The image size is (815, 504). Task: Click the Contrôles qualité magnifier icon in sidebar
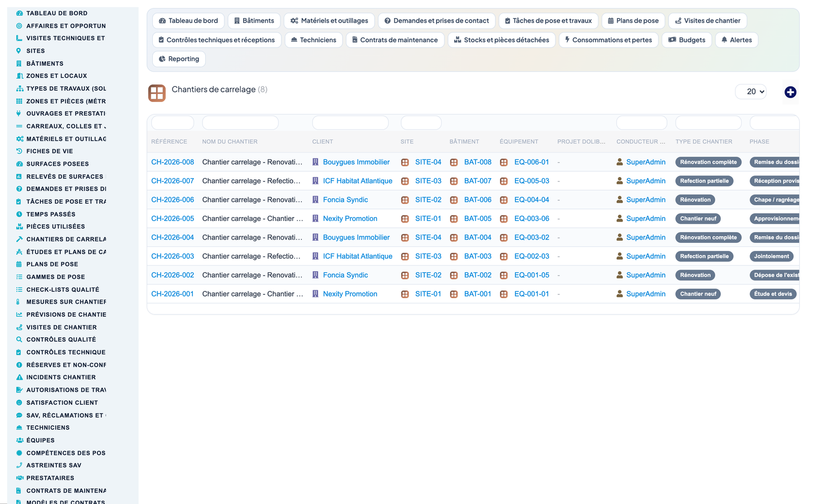[19, 339]
